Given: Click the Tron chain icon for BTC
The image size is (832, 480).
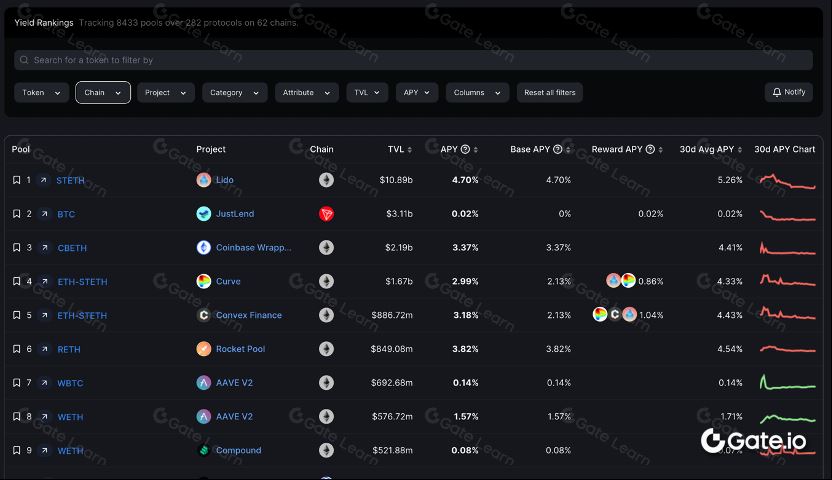Looking at the screenshot, I should (326, 214).
